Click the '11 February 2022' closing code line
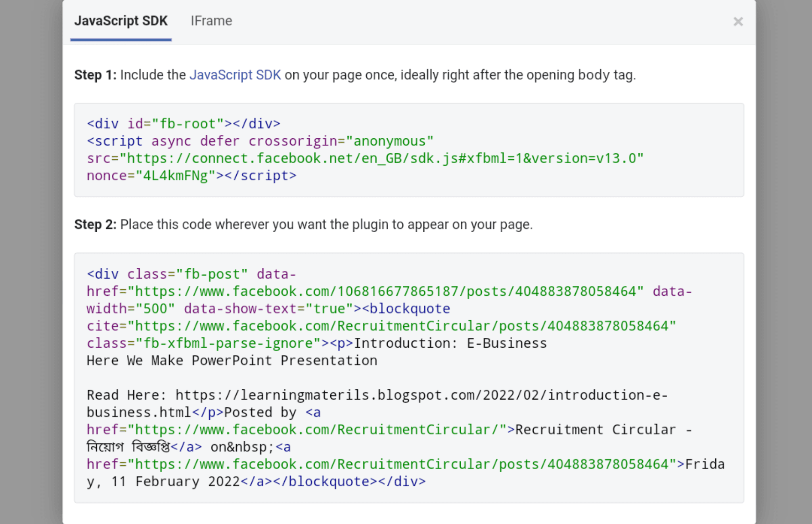This screenshot has width=812, height=524. point(256,482)
